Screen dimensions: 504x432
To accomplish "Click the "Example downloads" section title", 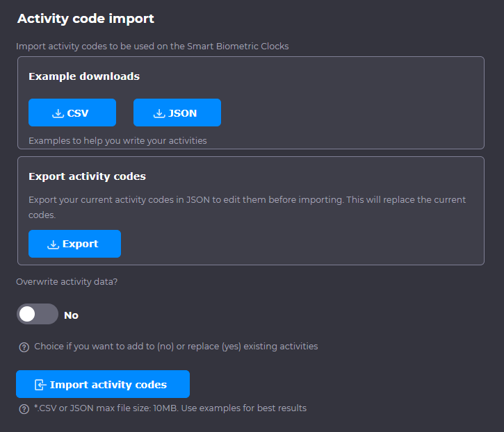I will coord(84,76).
